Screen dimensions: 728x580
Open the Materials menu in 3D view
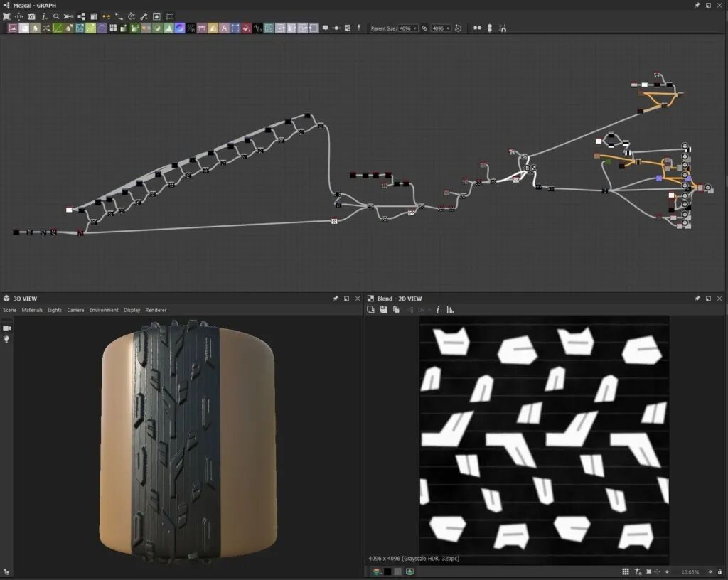(x=32, y=310)
